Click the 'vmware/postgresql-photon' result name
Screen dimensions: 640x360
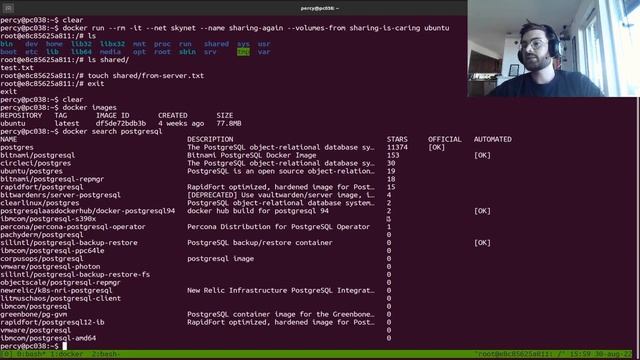(50, 267)
